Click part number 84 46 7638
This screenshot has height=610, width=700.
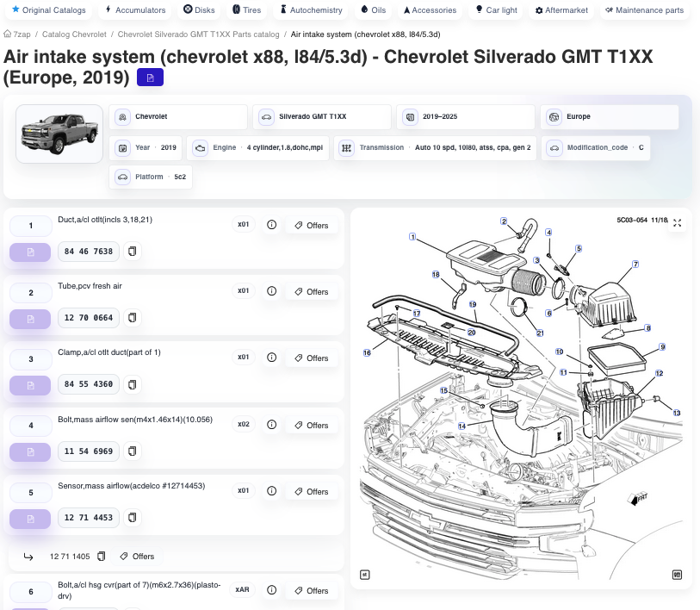(x=89, y=252)
